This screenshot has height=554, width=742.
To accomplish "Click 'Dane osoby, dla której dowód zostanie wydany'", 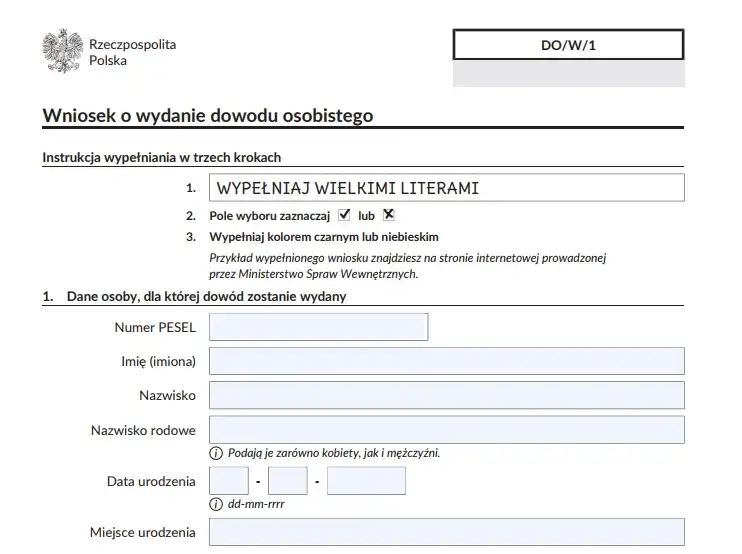I will 206,296.
